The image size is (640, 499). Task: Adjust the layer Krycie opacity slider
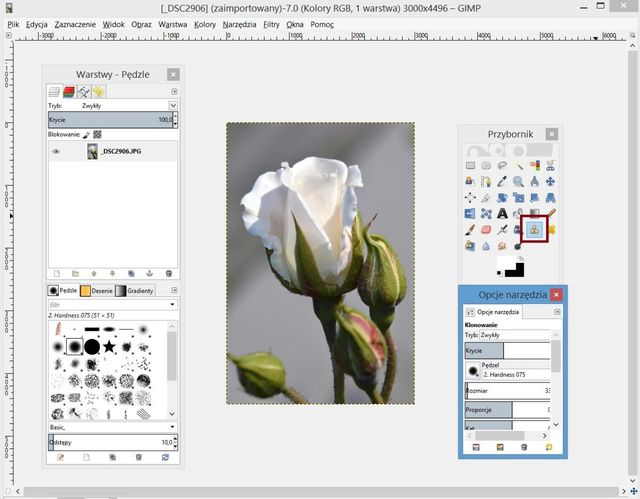112,119
